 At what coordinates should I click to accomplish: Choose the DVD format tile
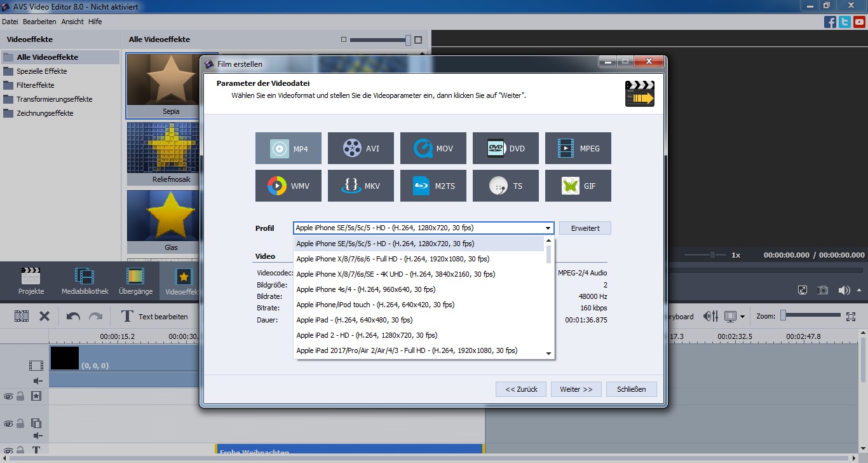point(506,148)
